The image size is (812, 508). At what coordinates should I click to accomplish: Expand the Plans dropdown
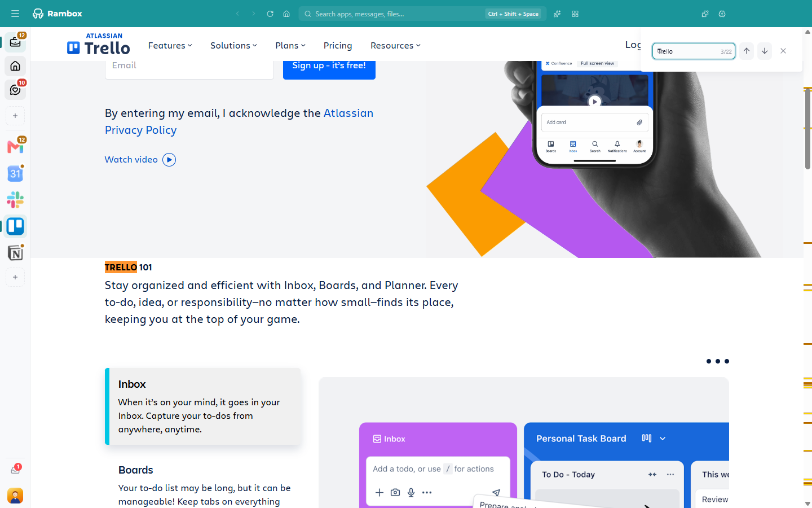click(x=290, y=46)
